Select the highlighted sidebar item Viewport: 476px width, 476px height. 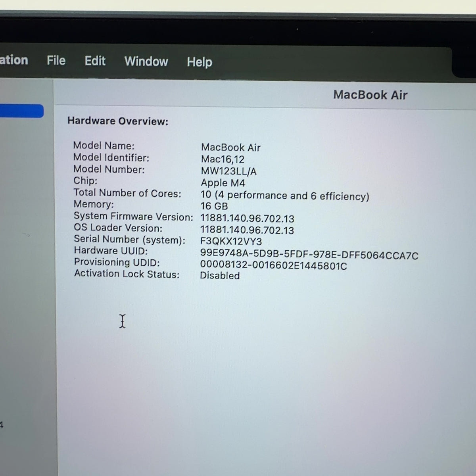point(22,111)
